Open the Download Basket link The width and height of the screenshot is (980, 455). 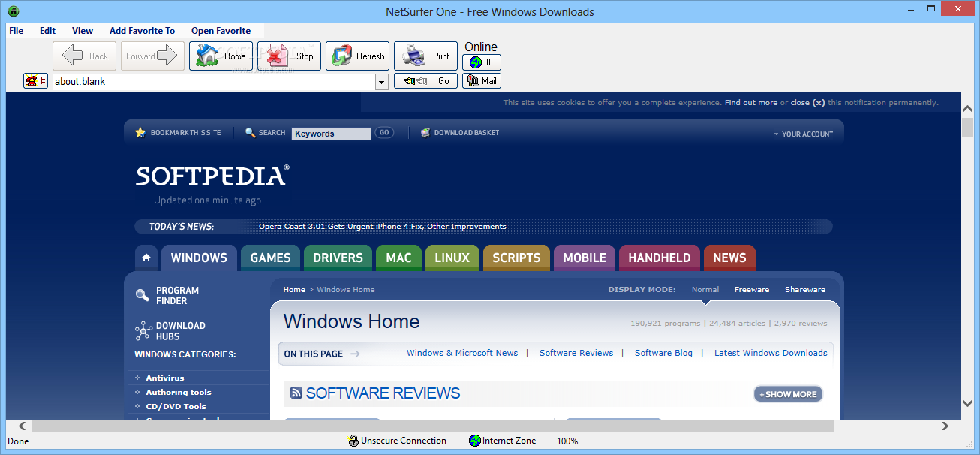(x=460, y=133)
